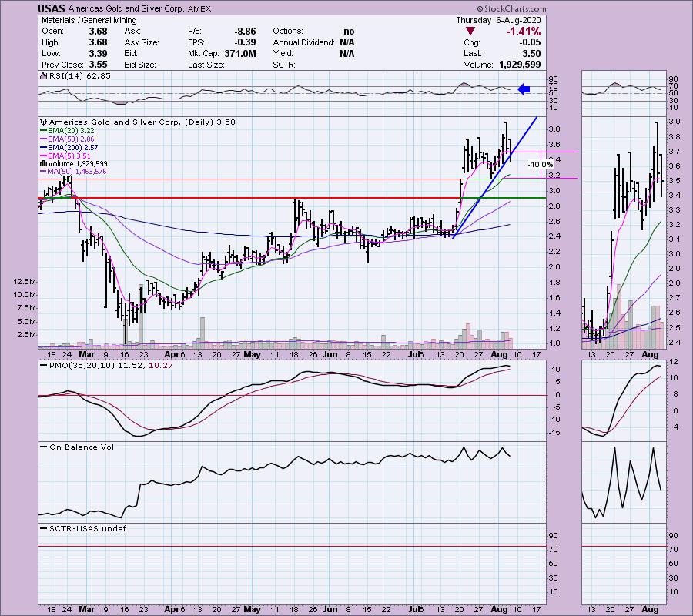Click the Prev Close value 3.55
Viewport: 693px width, 616px height.
tap(98, 65)
